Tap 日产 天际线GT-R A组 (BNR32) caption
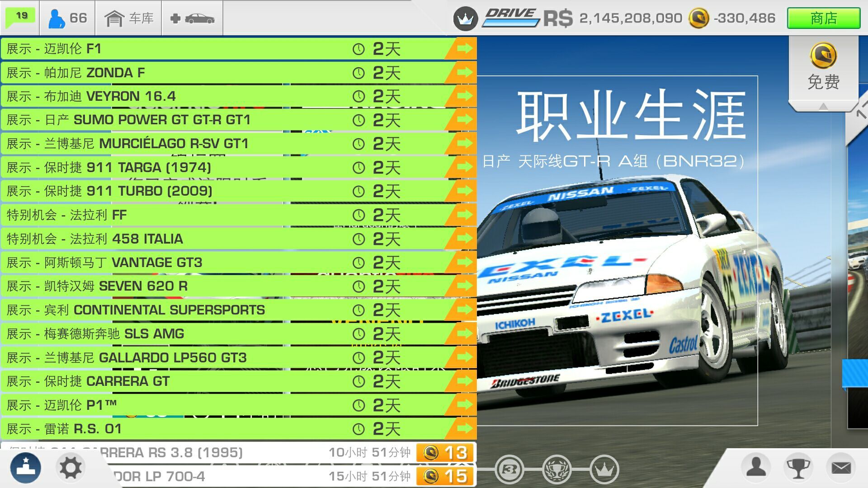 tap(613, 161)
